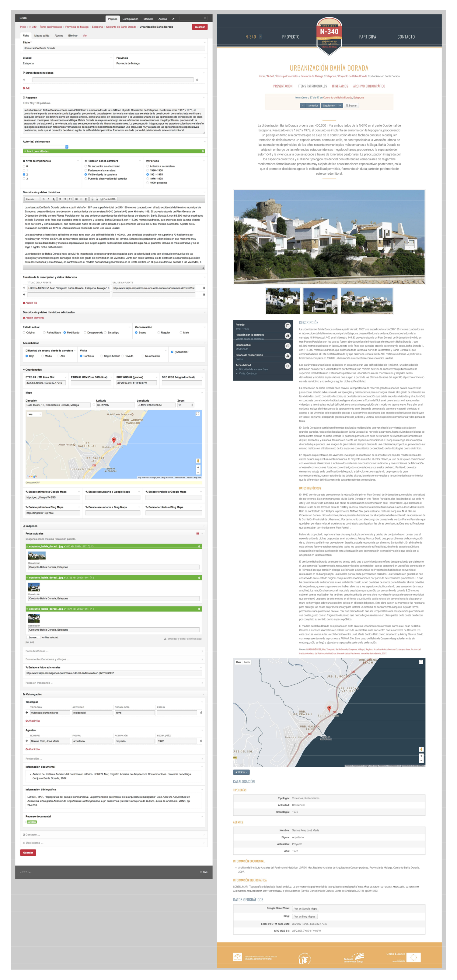457x980 pixels.
Task: Switch Fotos actuales to grid view
Action: pyautogui.click(x=197, y=534)
